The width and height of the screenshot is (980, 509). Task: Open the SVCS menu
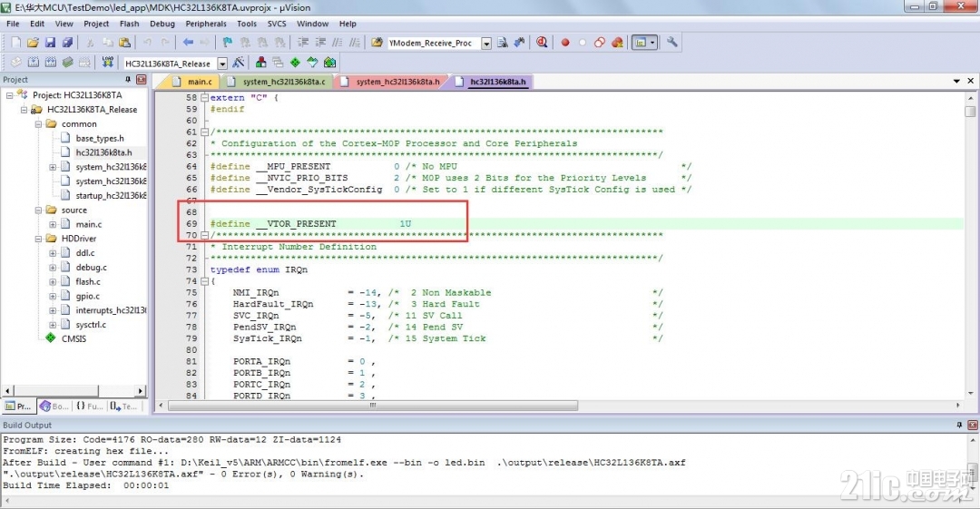pos(276,24)
